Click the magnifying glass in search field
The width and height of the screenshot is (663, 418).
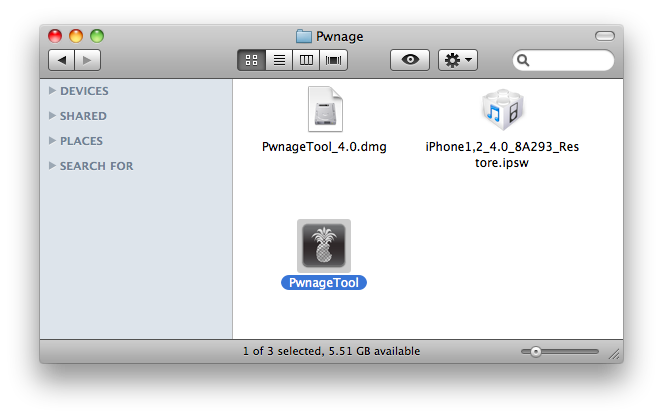(x=523, y=61)
